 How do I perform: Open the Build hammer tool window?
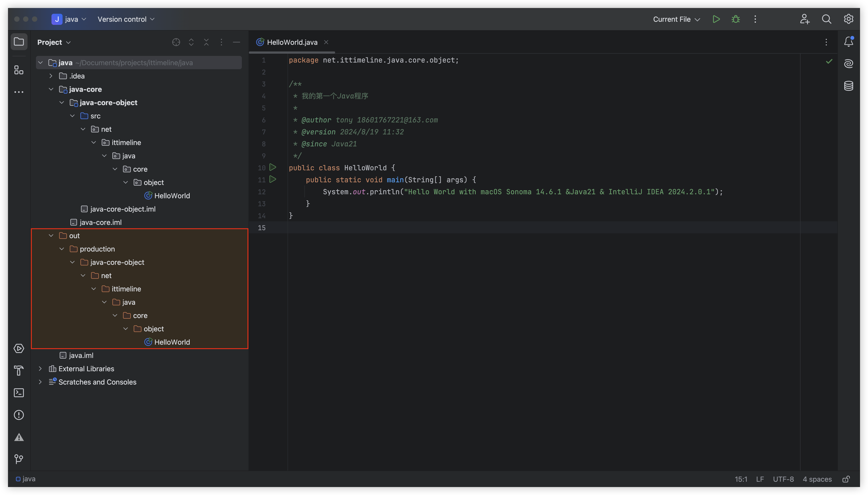pyautogui.click(x=19, y=371)
